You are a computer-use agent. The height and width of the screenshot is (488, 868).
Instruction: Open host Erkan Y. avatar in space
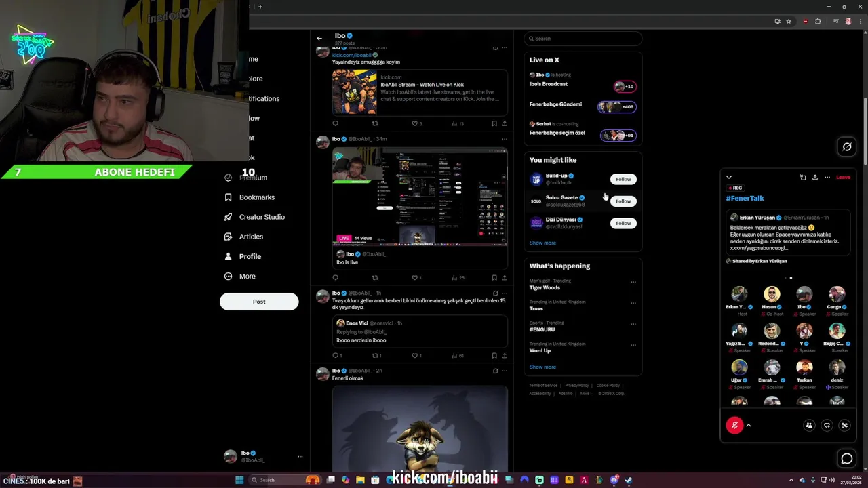point(739,294)
